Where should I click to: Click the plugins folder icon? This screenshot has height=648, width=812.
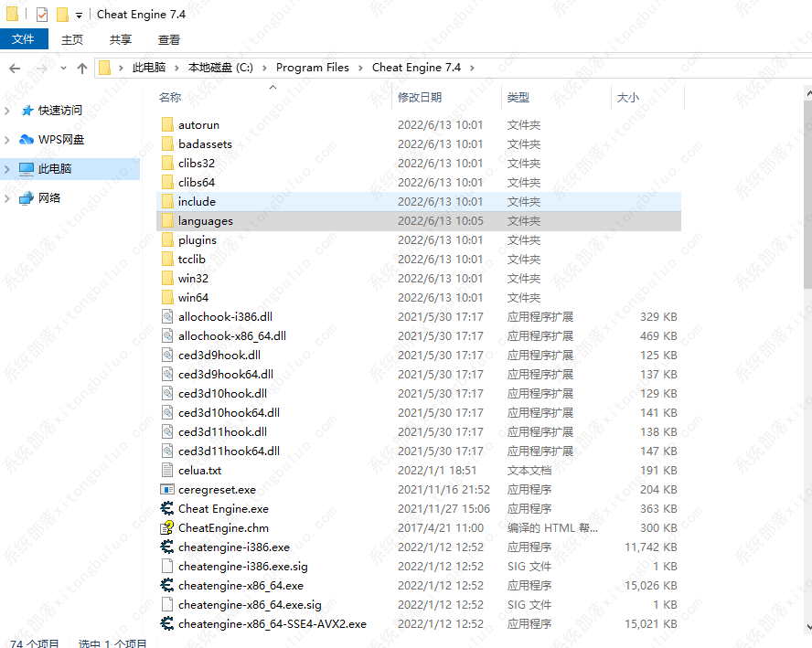click(x=167, y=240)
